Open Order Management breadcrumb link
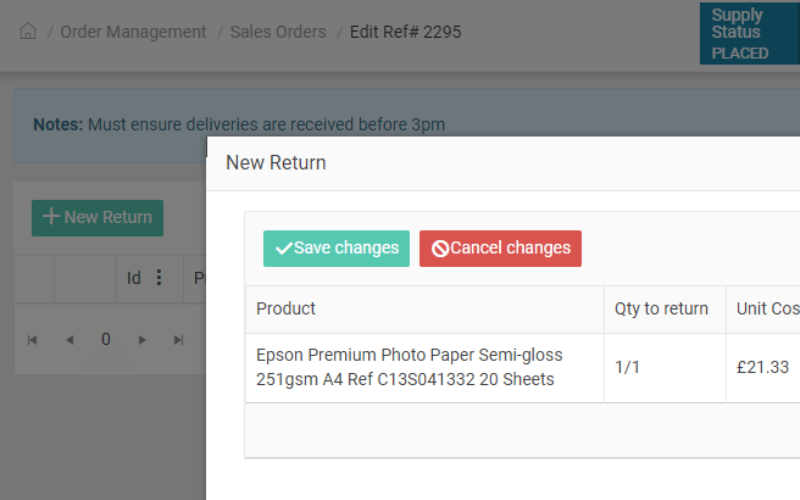 [x=133, y=32]
